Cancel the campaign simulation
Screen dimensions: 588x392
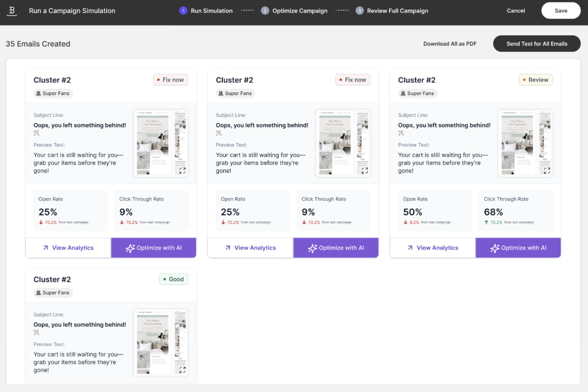(x=516, y=11)
